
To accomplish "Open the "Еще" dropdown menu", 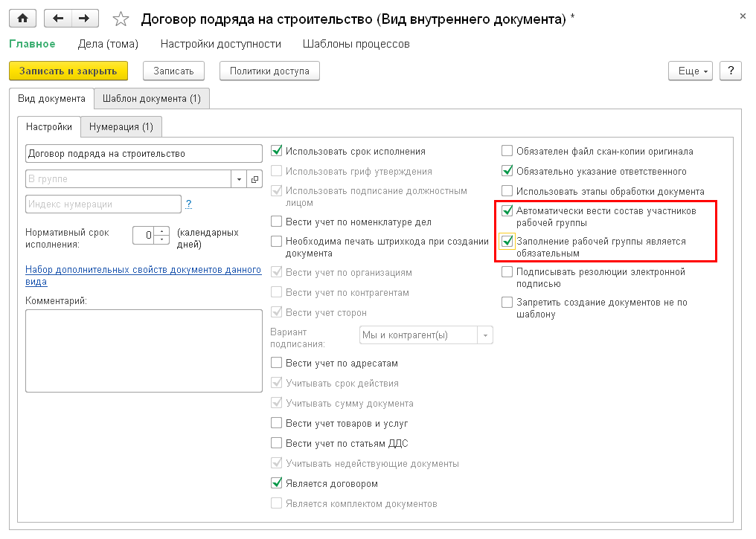I will [x=691, y=71].
